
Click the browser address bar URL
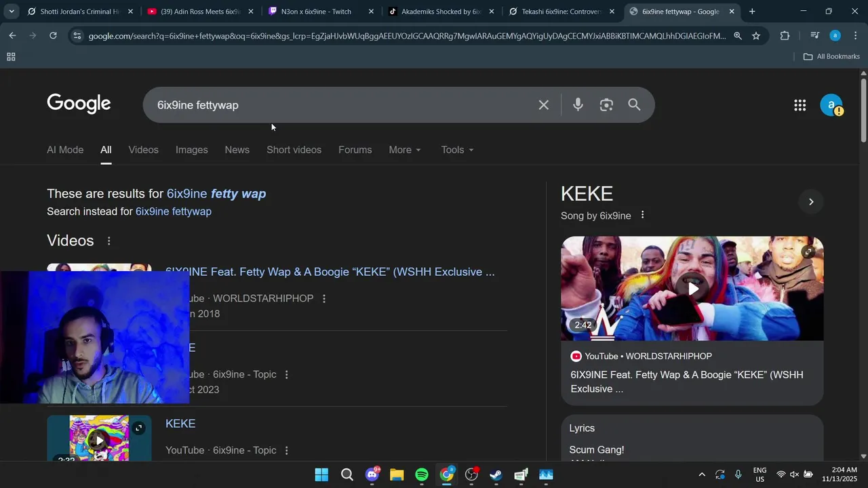pos(407,36)
